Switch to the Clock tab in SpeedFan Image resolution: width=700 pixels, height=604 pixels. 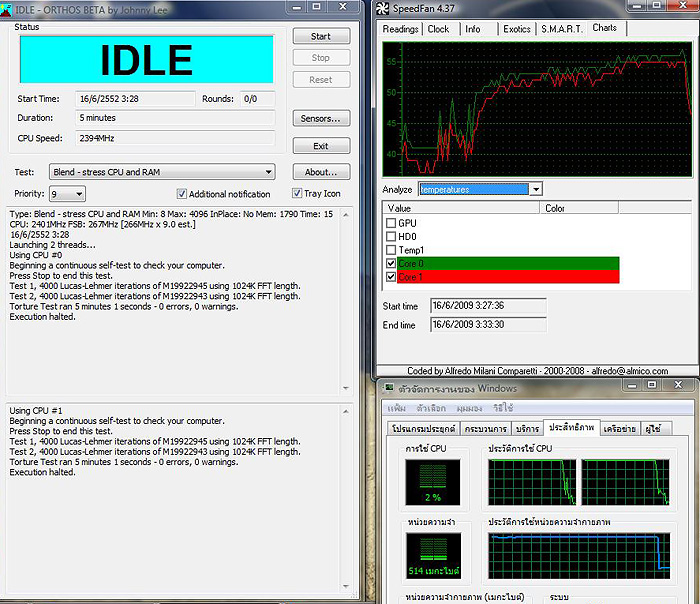(x=438, y=29)
